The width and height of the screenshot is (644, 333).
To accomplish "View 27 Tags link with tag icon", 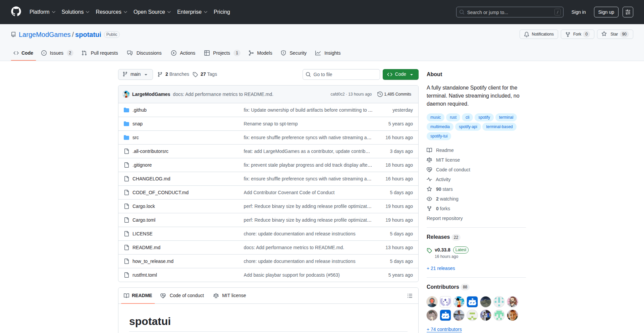I will pyautogui.click(x=205, y=74).
